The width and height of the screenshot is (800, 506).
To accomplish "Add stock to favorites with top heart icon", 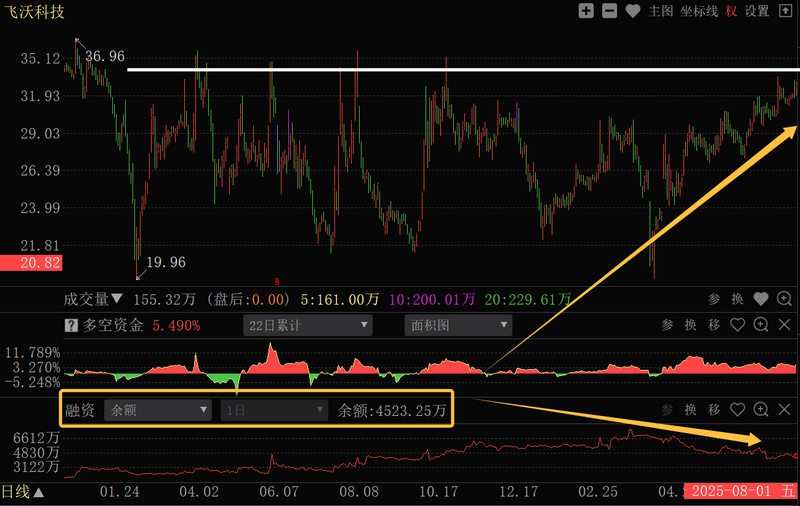I will (x=633, y=11).
